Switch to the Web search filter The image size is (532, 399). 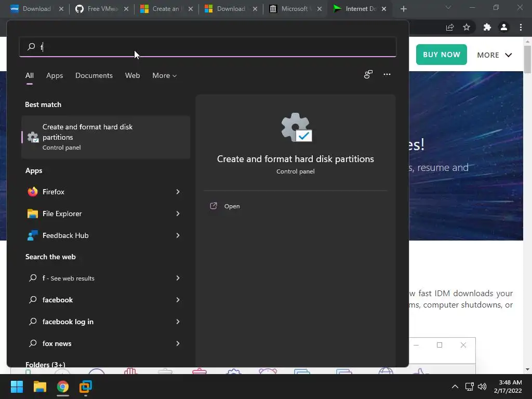tap(132, 75)
